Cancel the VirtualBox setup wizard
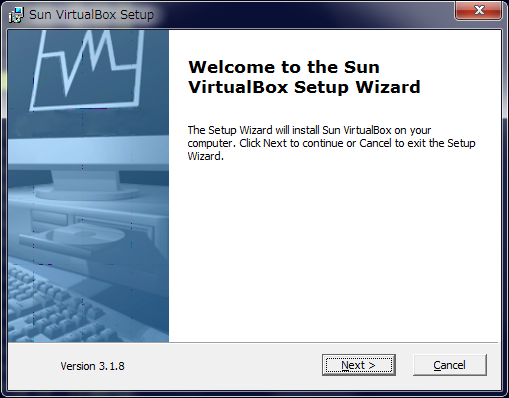 point(450,365)
